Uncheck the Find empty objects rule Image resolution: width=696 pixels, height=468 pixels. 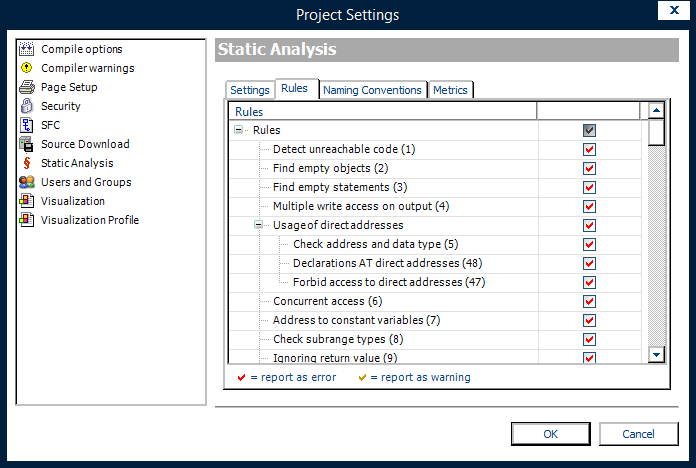point(590,169)
